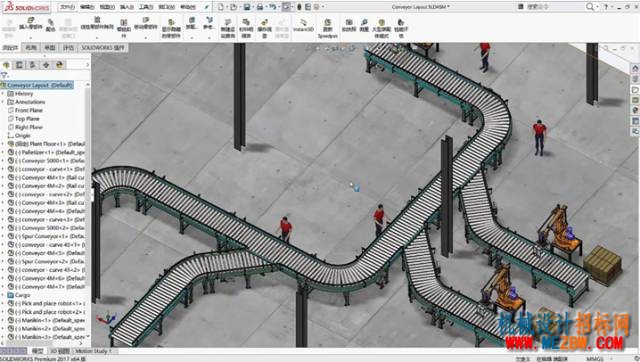Expand the Palletizer<1> component node
Image resolution: width=640 pixels, height=362 pixels.
(3, 152)
